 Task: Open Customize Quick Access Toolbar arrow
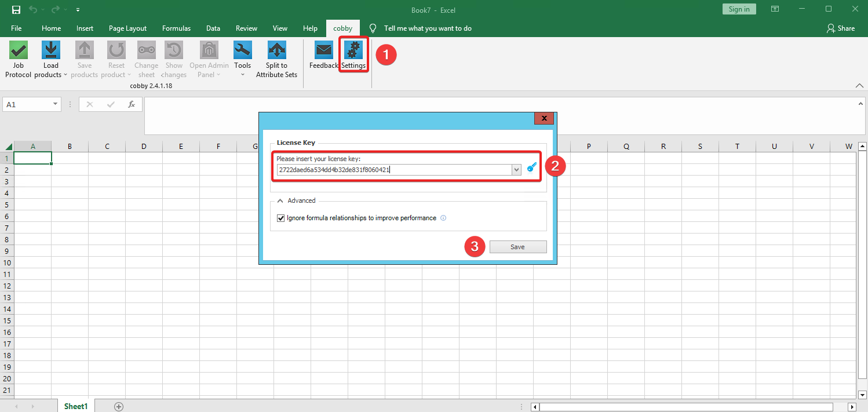pos(78,10)
